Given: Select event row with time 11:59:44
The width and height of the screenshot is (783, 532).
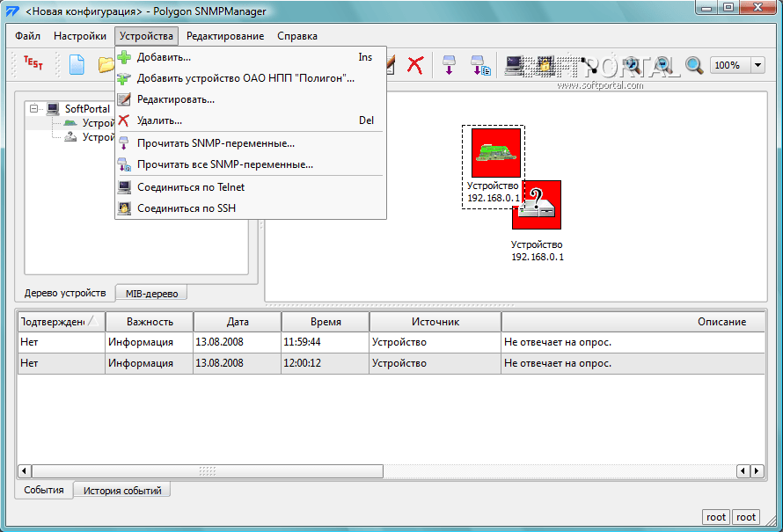Looking at the screenshot, I should coord(391,342).
